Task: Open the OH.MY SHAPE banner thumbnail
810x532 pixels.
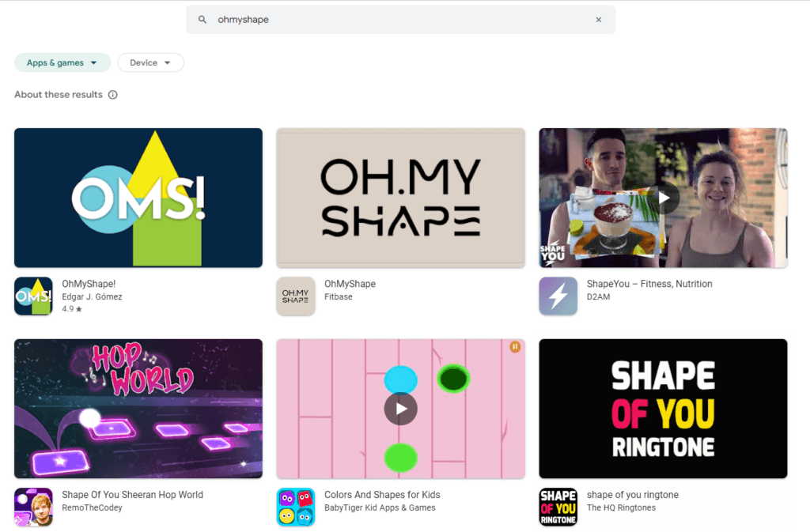Action: pyautogui.click(x=399, y=198)
